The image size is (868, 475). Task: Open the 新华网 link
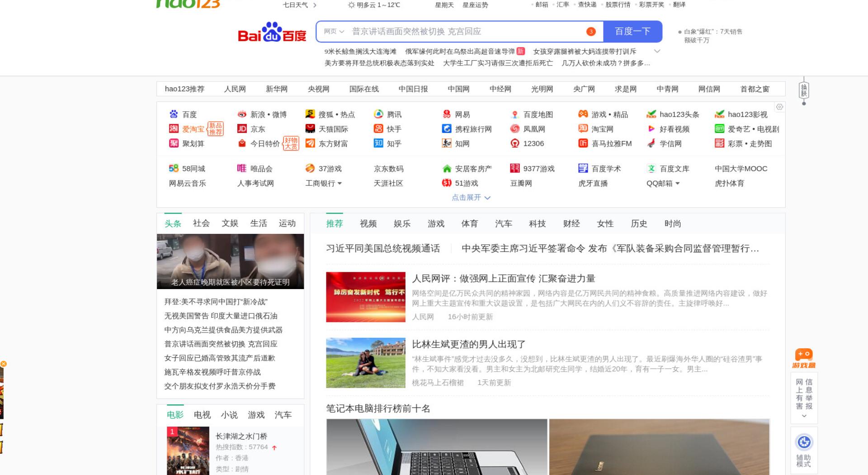coord(277,89)
